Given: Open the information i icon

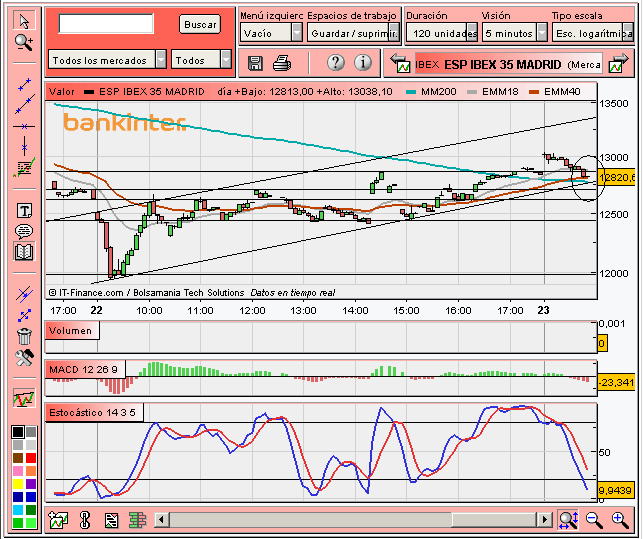Looking at the screenshot, I should [x=363, y=62].
